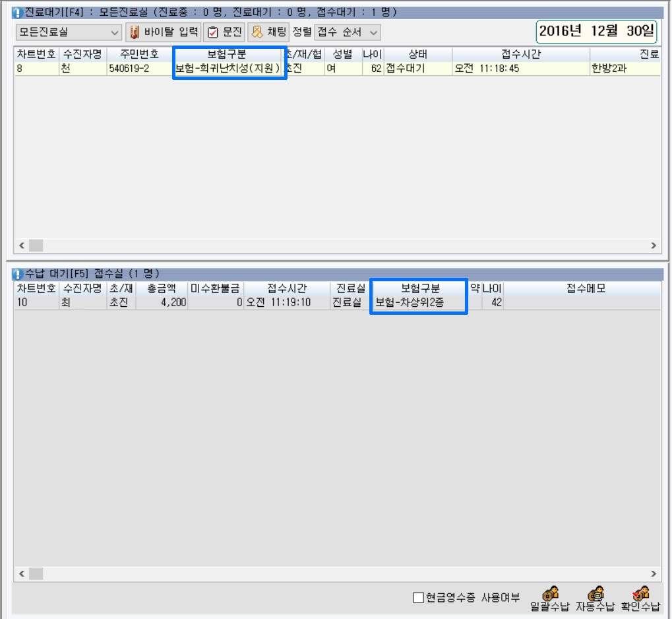Open the 모든진료실 room dropdown
This screenshot has width=672, height=619.
[69, 32]
